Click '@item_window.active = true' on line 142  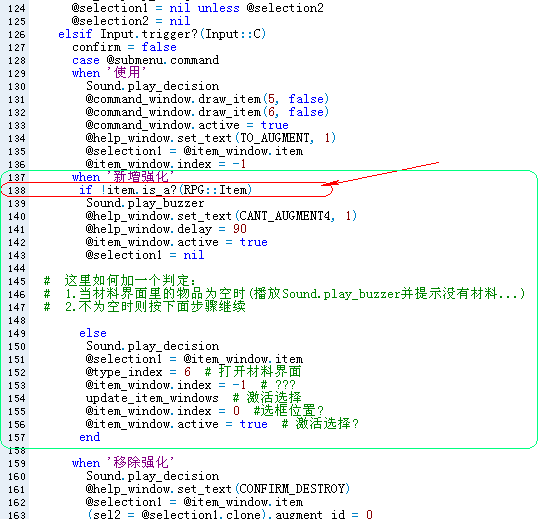[x=177, y=242]
